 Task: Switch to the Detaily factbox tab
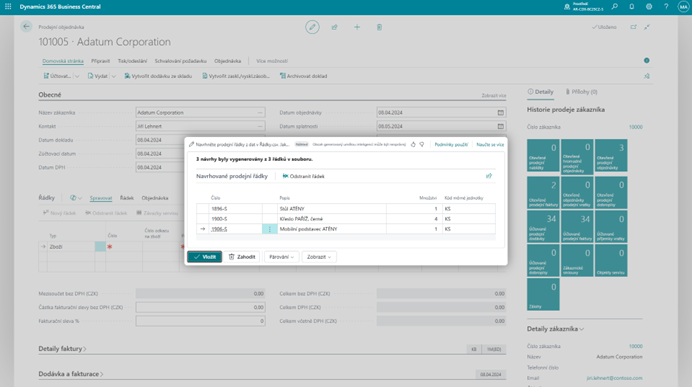coord(541,92)
